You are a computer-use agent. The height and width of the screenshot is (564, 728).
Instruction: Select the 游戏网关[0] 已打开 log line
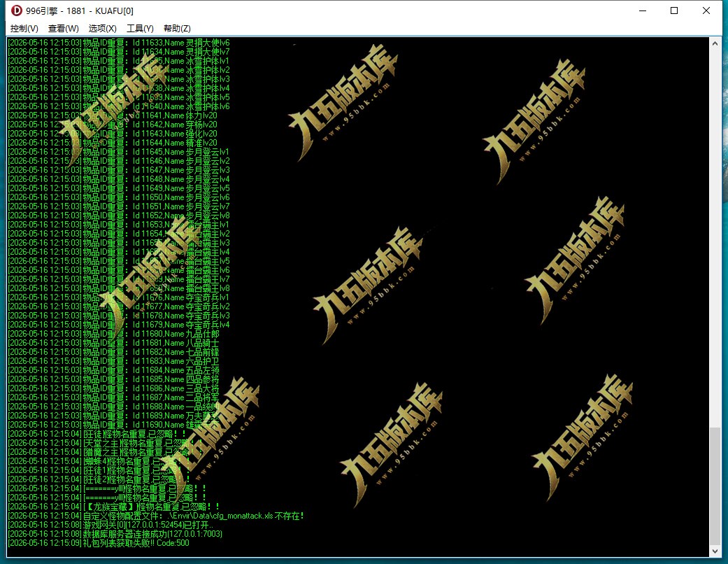tap(111, 525)
